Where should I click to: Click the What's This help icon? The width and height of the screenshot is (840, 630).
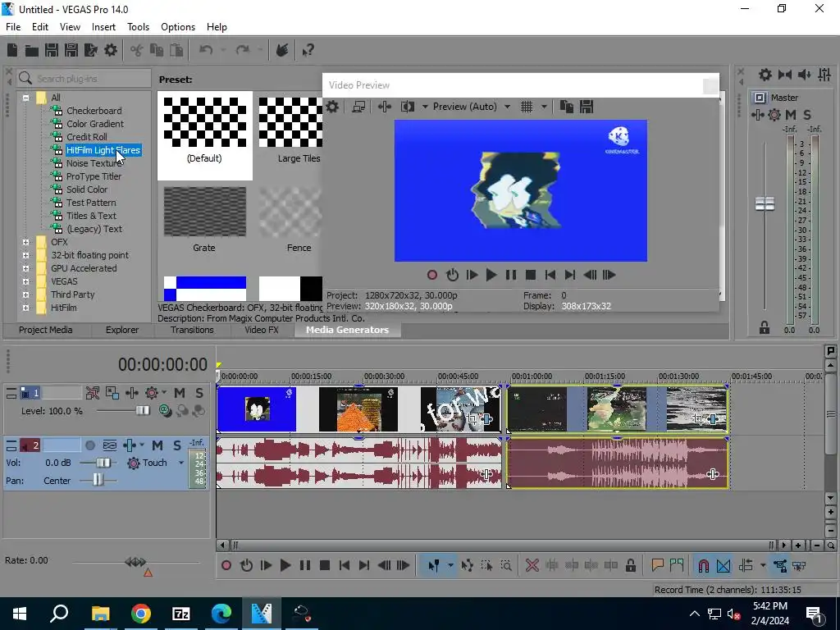[x=308, y=50]
